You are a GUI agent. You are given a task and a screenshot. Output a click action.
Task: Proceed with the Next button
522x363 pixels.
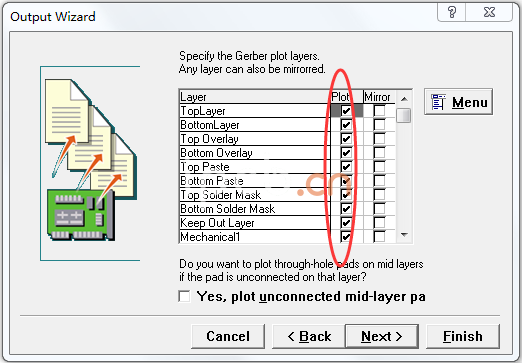pos(382,336)
